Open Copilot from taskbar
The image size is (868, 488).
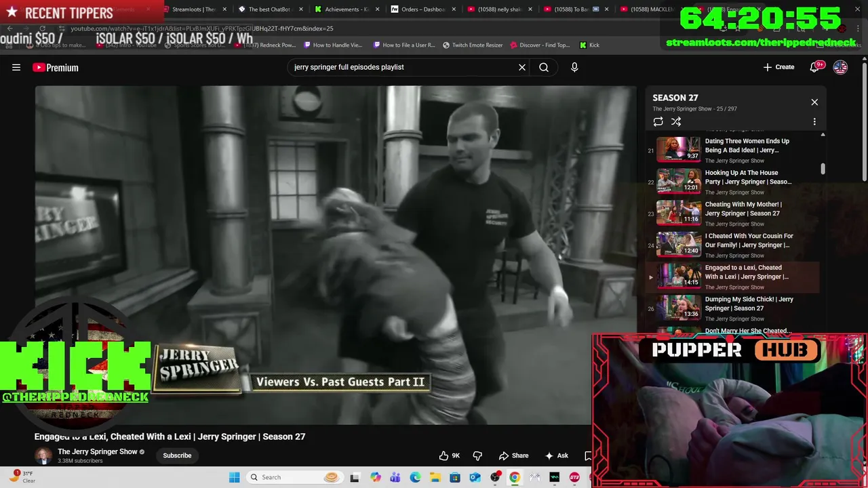[375, 477]
